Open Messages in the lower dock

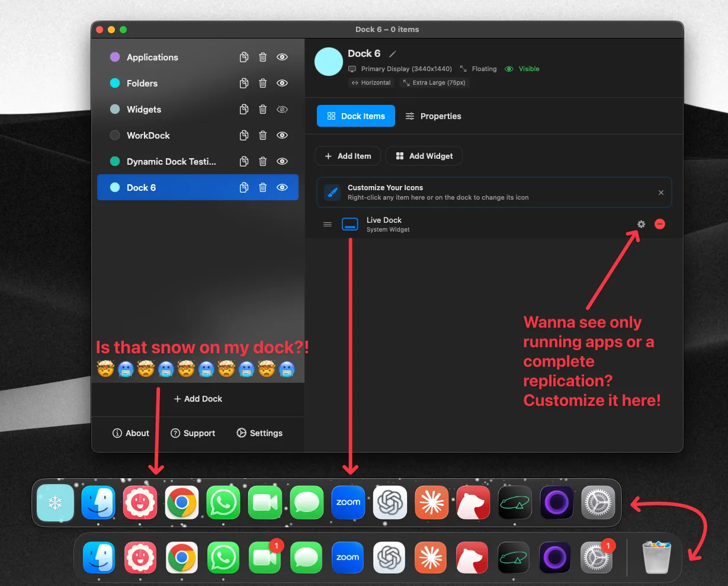306,558
